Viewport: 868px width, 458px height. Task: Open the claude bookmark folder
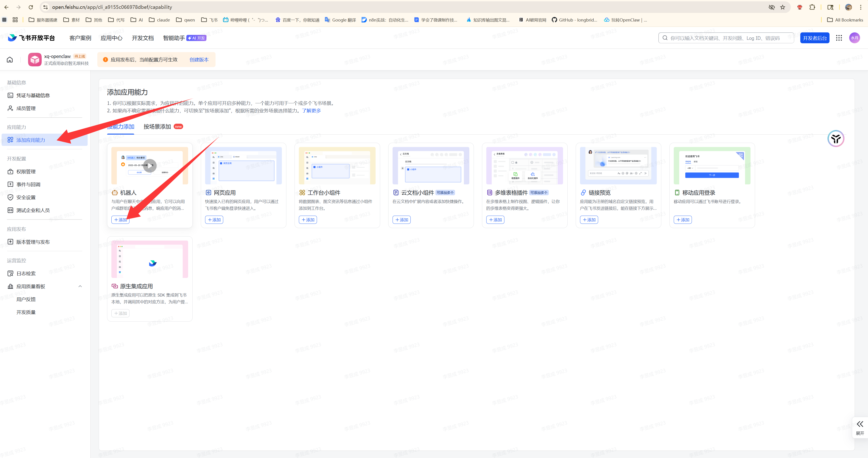tap(159, 20)
